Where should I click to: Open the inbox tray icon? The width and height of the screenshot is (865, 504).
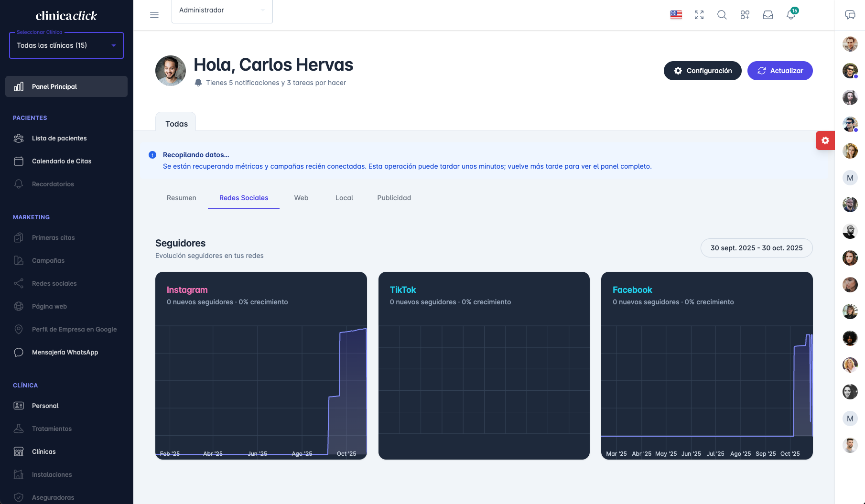tap(768, 15)
